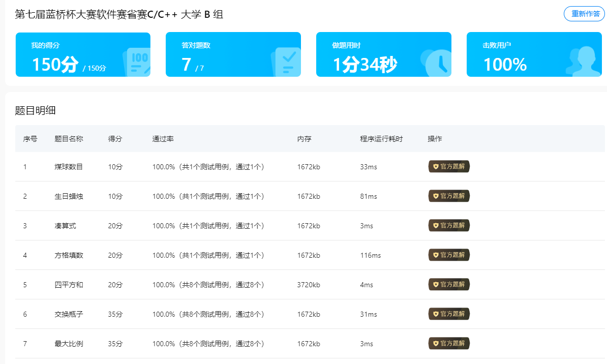Click the 31ms runtime value

(x=369, y=314)
